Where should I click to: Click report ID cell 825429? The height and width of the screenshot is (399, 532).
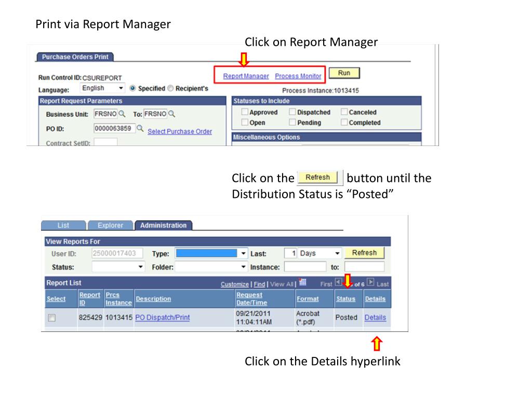click(90, 317)
